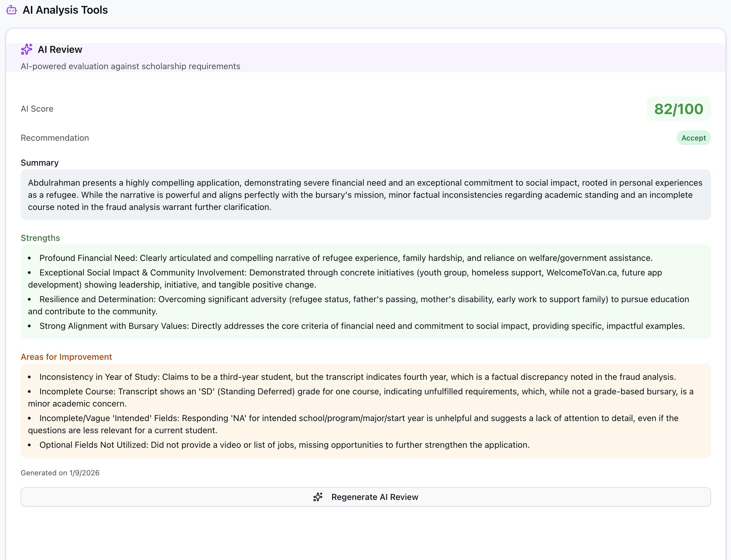The image size is (731, 560).
Task: Click the robot icon beside AI Analysis Tools
Action: 11,10
